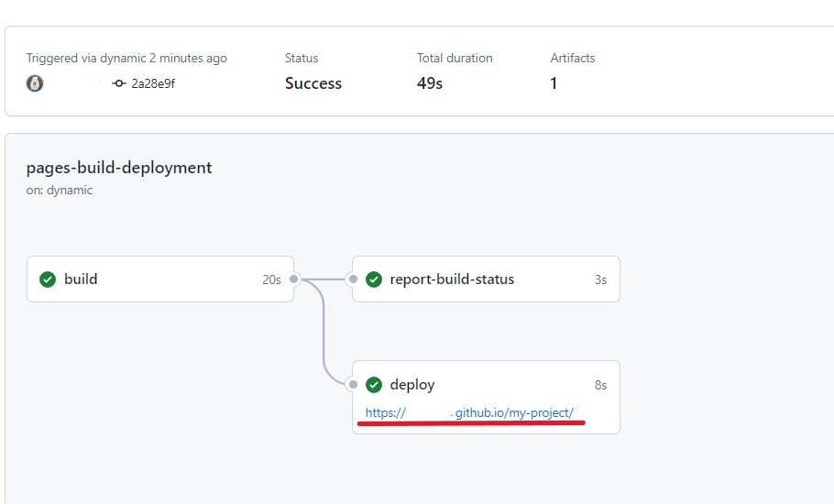
Task: Click the Total duration 49s value
Action: [x=430, y=83]
